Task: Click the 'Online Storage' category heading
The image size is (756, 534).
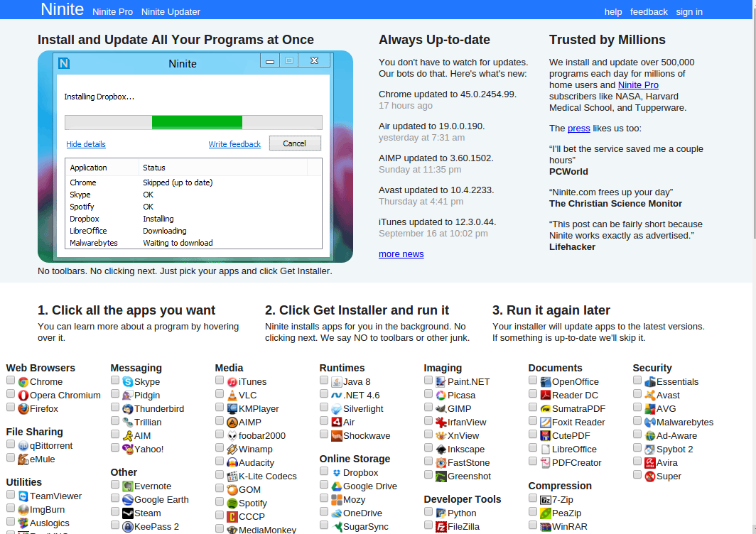Action: [355, 459]
